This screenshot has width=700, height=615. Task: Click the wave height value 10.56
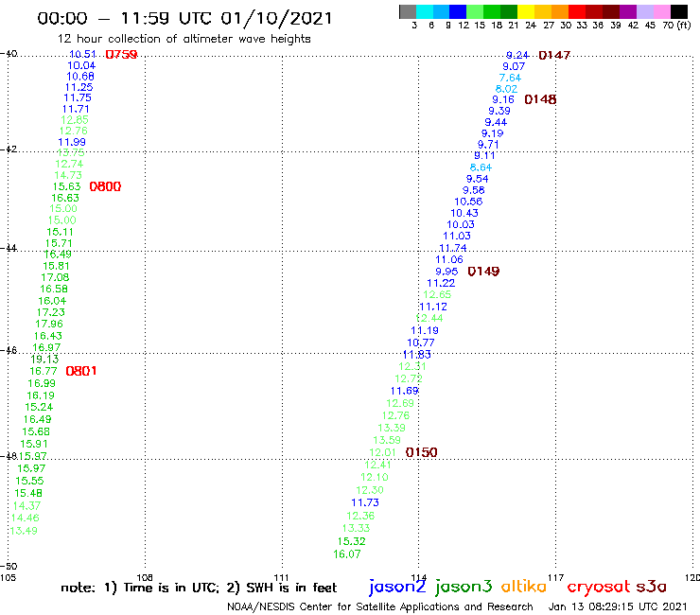468,202
